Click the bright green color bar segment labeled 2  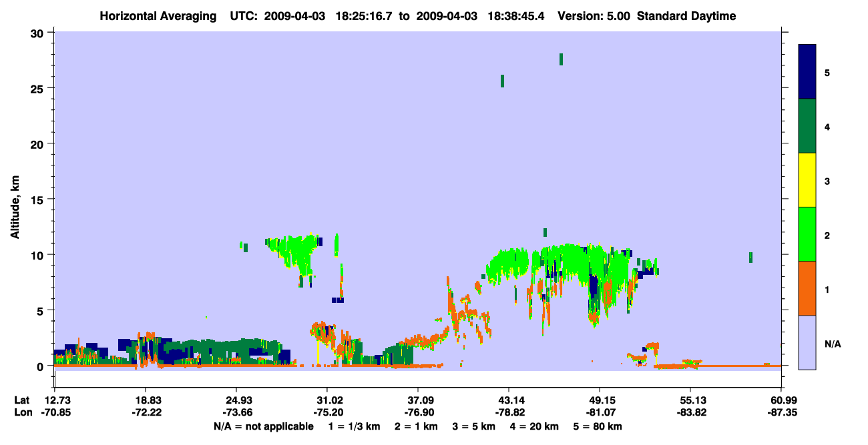807,234
